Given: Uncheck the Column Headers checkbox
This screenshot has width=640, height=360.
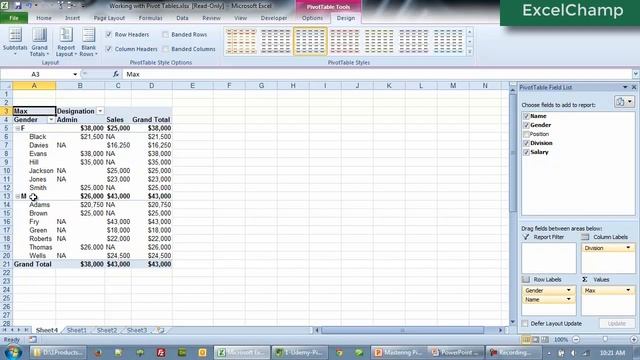Looking at the screenshot, I should click(x=109, y=49).
